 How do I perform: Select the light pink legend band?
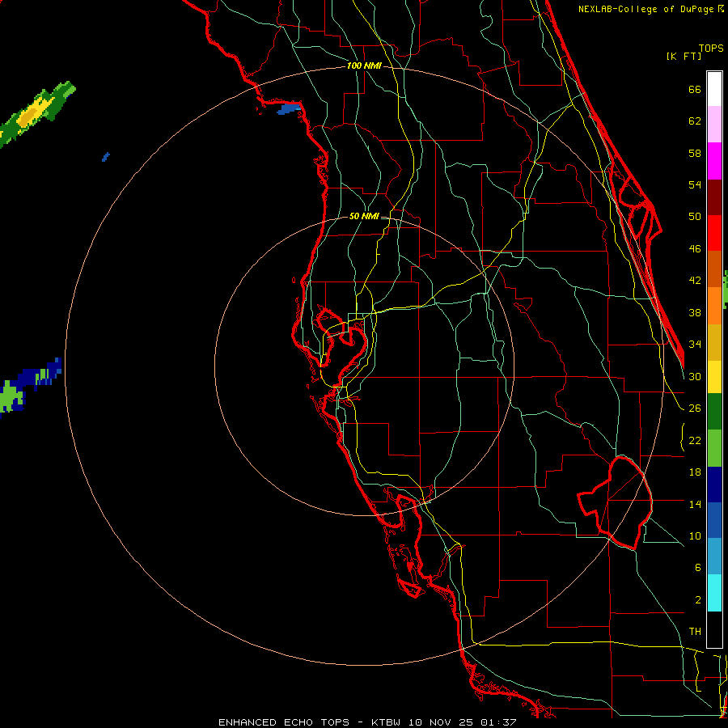pos(714,125)
